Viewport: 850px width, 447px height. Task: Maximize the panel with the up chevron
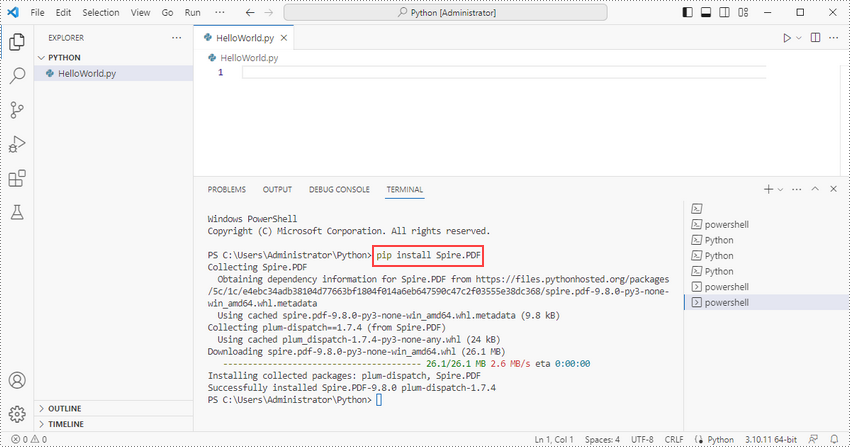pyautogui.click(x=815, y=189)
